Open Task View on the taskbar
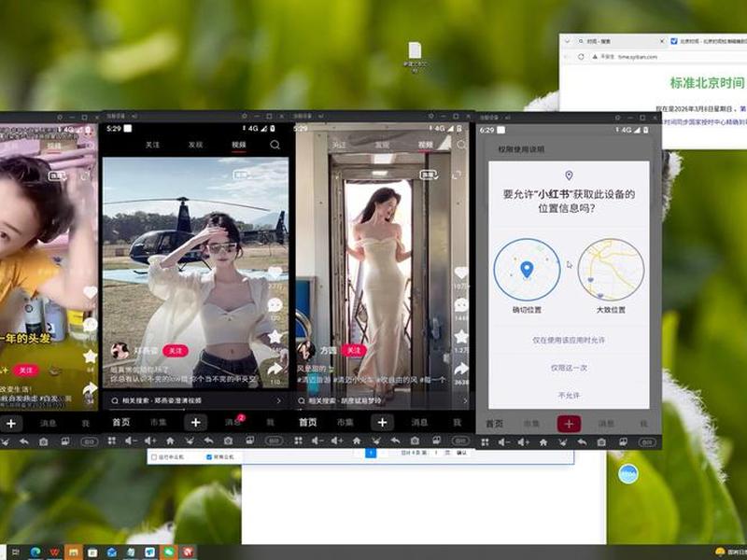Image resolution: width=747 pixels, height=560 pixels. pos(15,553)
